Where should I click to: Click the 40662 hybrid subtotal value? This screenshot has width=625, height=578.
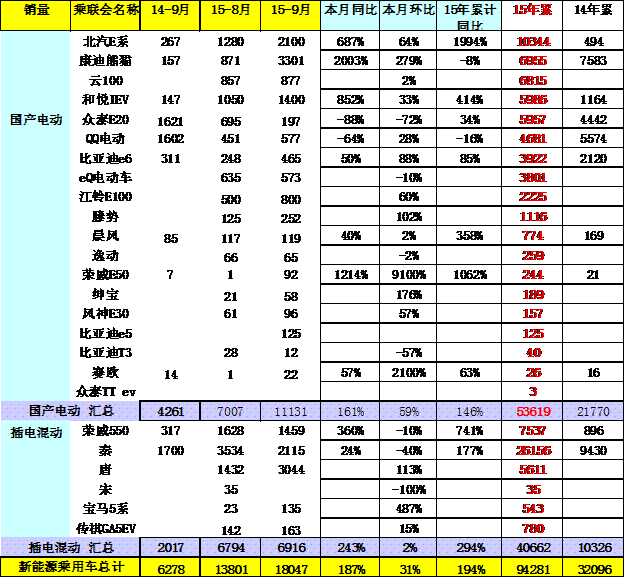533,548
